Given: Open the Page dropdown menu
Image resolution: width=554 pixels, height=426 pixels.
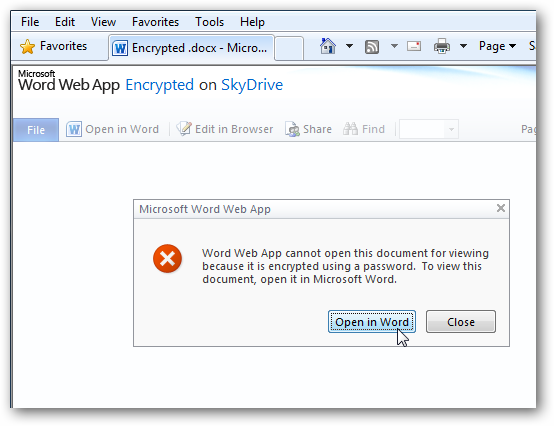Looking at the screenshot, I should [497, 46].
